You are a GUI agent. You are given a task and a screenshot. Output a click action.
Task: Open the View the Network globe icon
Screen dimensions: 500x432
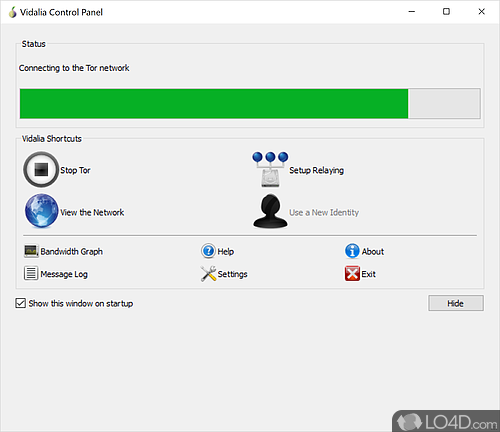tap(41, 211)
